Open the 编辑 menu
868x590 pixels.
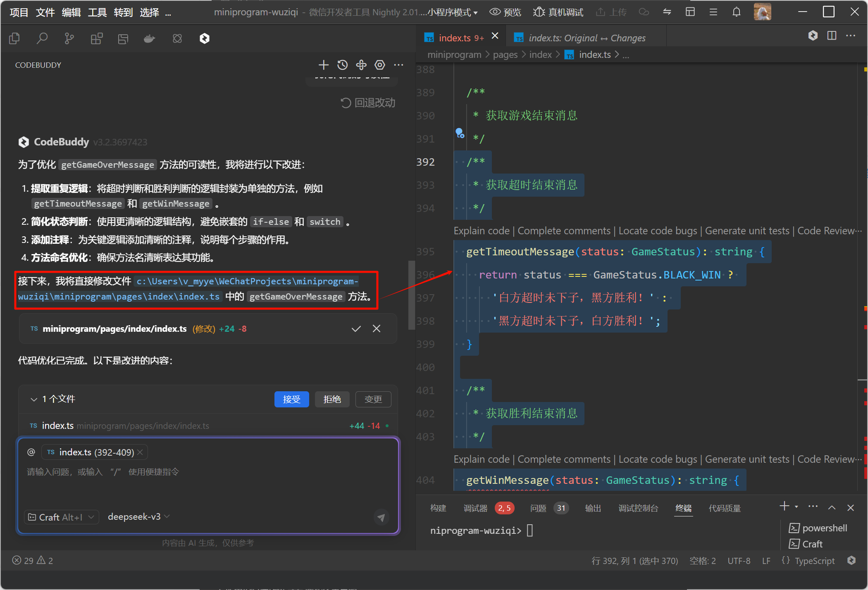pyautogui.click(x=71, y=12)
